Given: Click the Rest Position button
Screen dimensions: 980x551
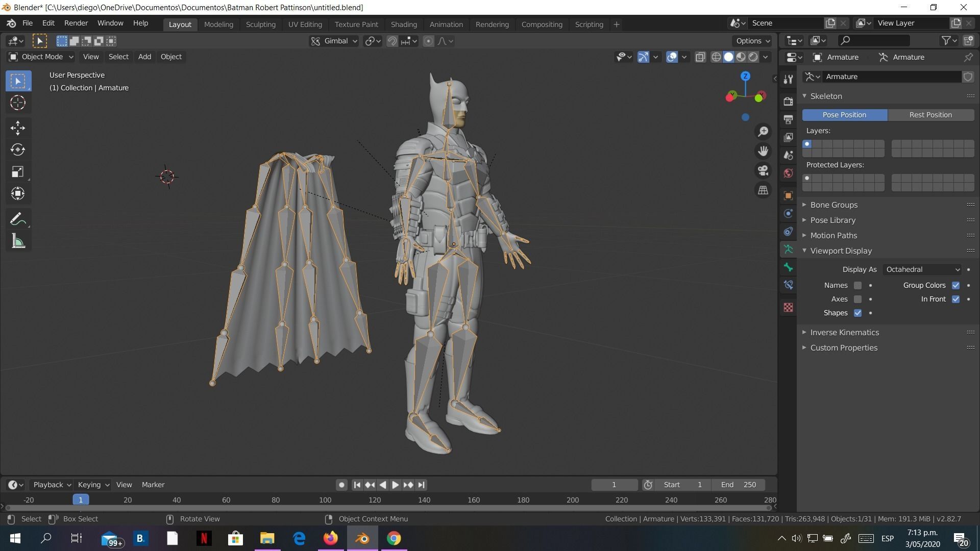Looking at the screenshot, I should 930,115.
